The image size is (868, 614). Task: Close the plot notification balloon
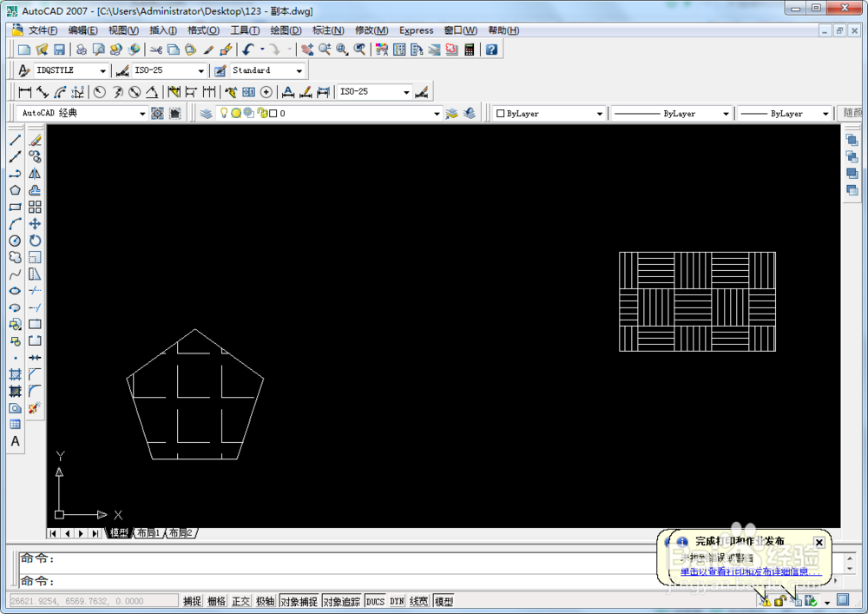pos(819,543)
